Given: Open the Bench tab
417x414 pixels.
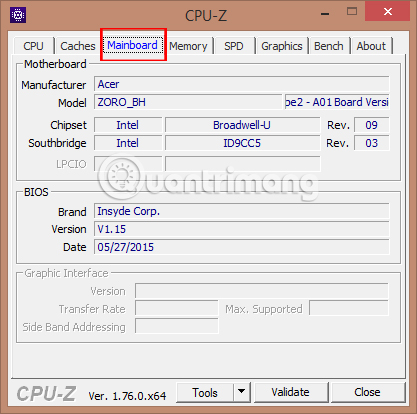Looking at the screenshot, I should coord(329,46).
